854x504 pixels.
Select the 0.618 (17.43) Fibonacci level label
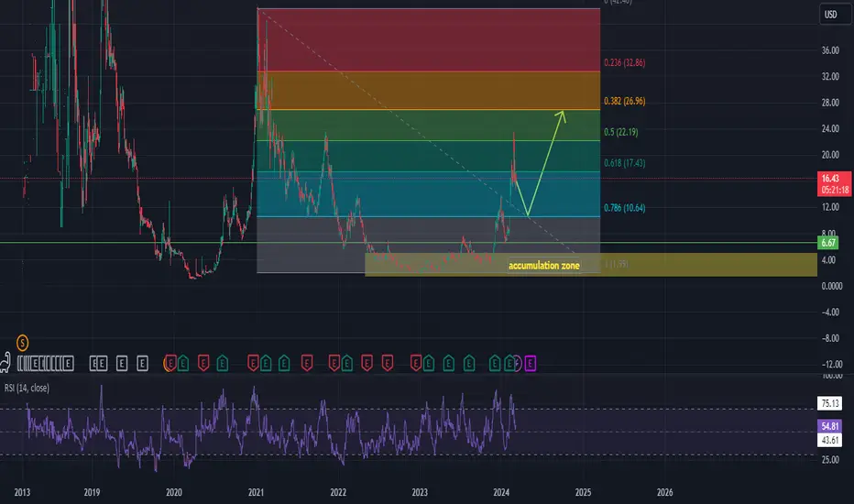[624, 163]
